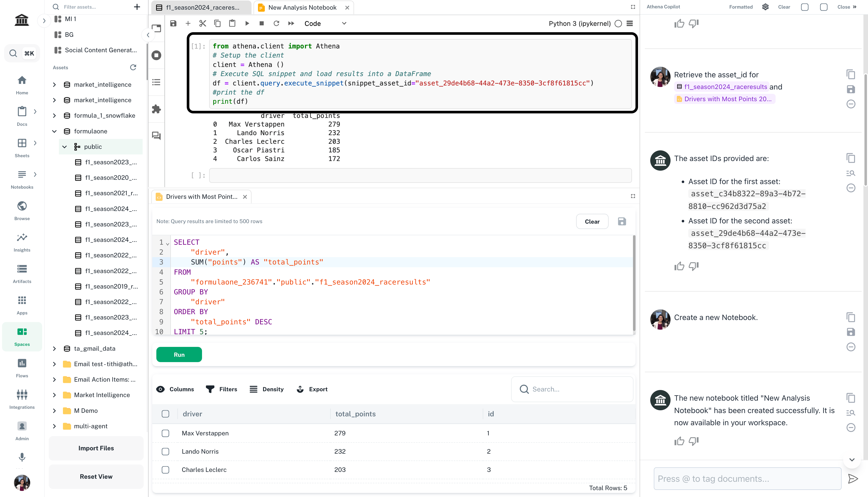Add a new asset with the plus icon
The image size is (868, 497).
tap(137, 7)
